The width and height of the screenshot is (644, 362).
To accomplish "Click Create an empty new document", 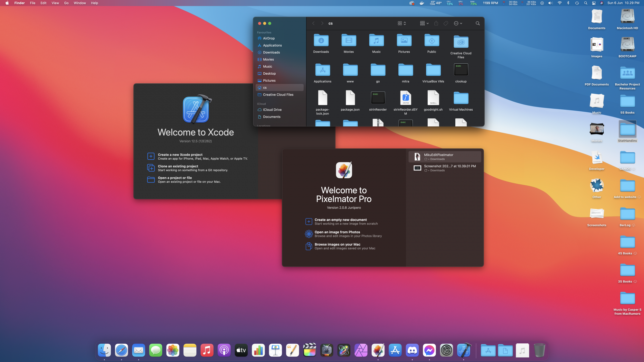I will (341, 222).
